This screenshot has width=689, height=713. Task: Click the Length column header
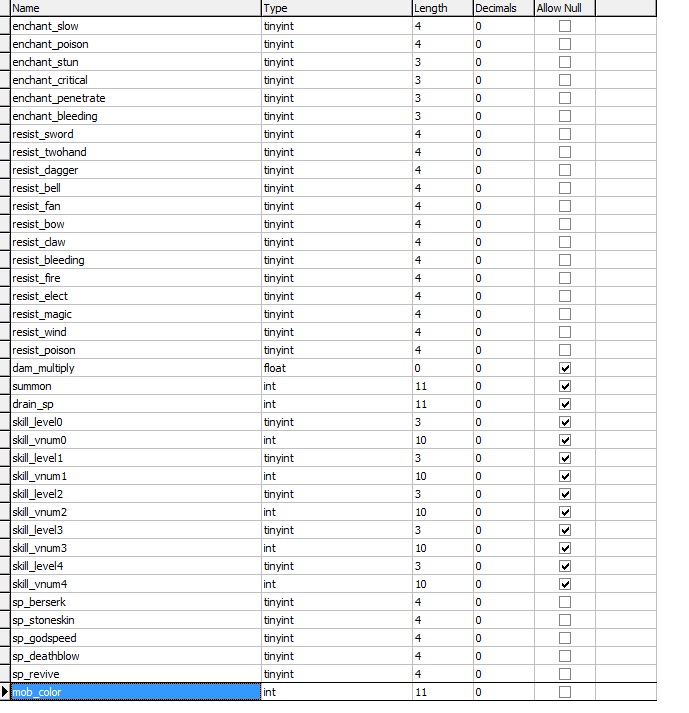[443, 8]
